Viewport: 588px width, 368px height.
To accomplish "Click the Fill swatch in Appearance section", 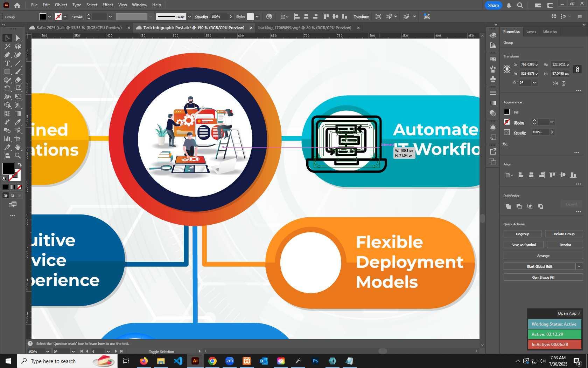I will click(507, 112).
